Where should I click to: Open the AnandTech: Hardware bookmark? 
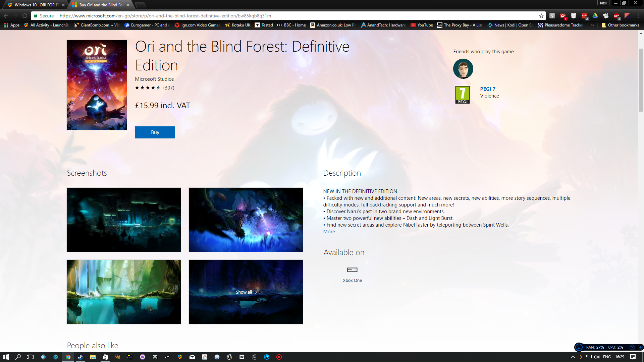coord(383,25)
